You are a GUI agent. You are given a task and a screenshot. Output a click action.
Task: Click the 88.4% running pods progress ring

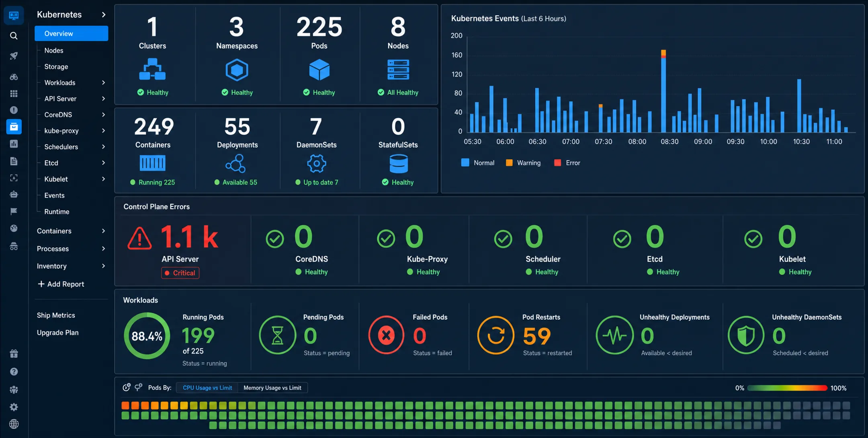coord(147,336)
